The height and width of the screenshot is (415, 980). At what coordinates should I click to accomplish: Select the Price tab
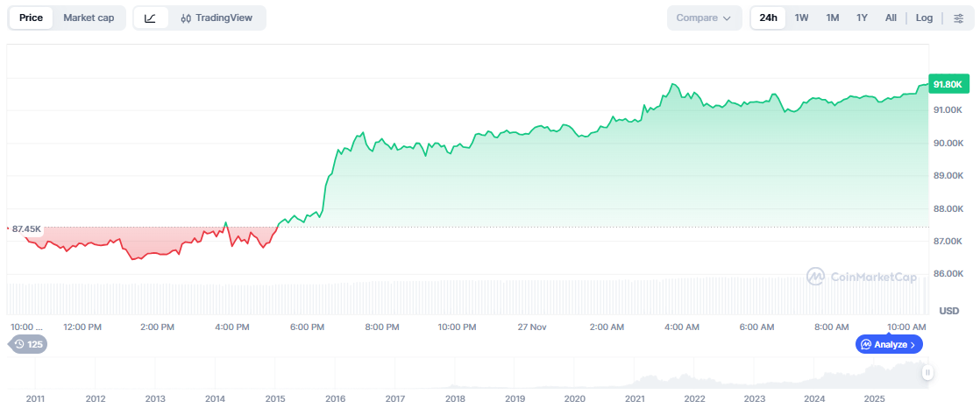point(32,18)
